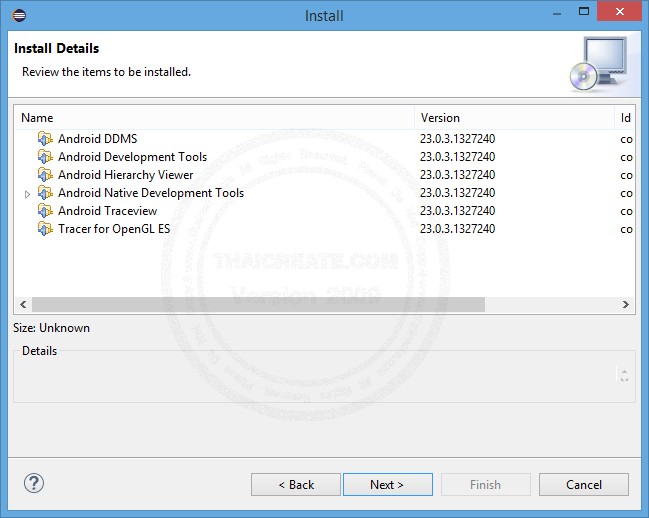Click the Details box scroll up arrow
649x518 pixels.
pos(624,372)
